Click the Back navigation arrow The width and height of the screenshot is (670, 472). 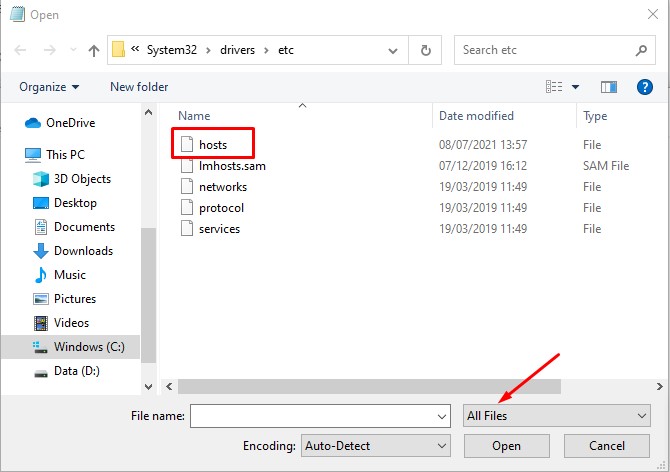coord(22,50)
